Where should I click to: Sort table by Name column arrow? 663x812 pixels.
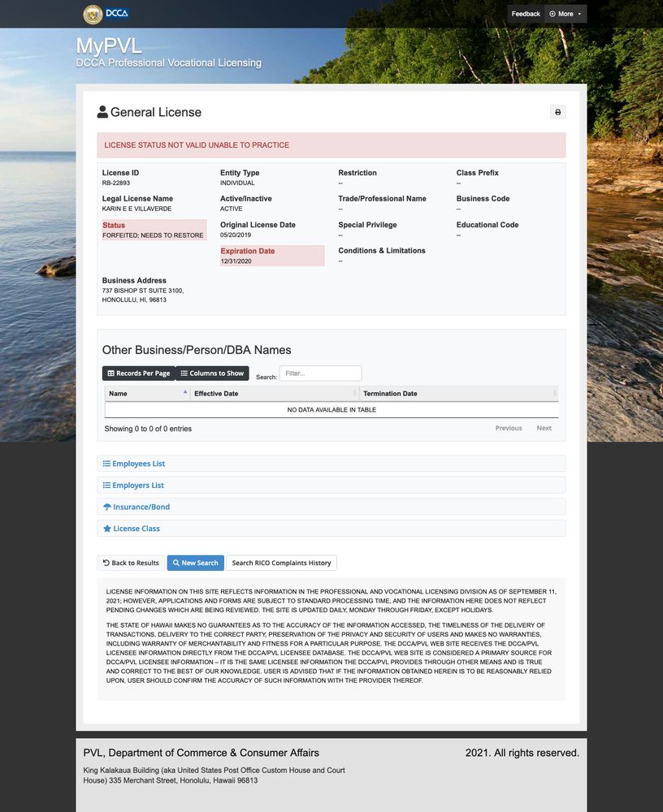[184, 393]
